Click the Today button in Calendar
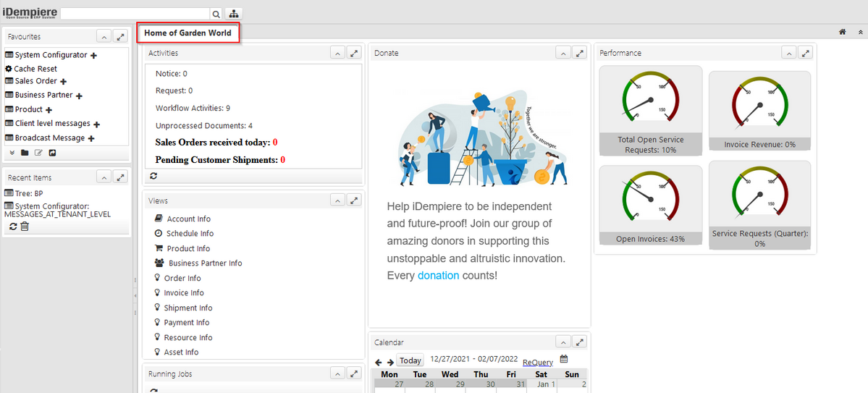Viewport: 868px width, 393px height. click(410, 360)
